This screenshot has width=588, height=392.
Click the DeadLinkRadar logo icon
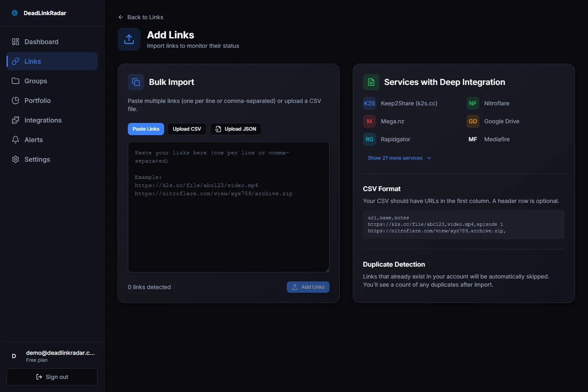pyautogui.click(x=15, y=13)
